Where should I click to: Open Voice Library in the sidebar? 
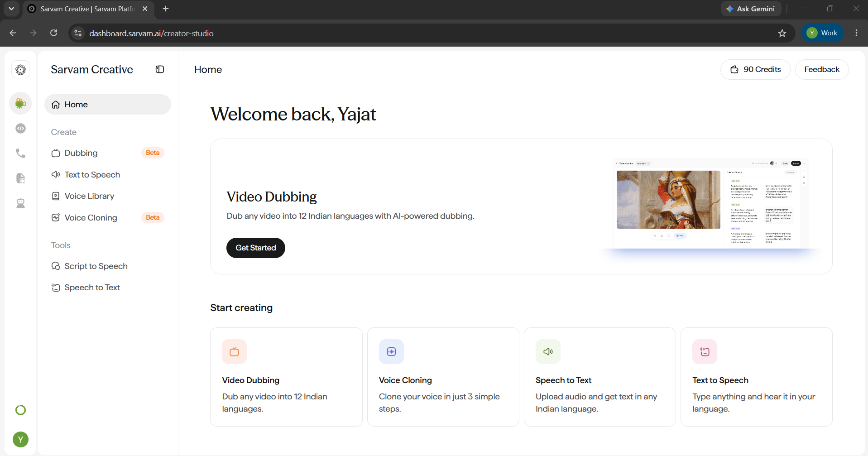(x=108, y=196)
